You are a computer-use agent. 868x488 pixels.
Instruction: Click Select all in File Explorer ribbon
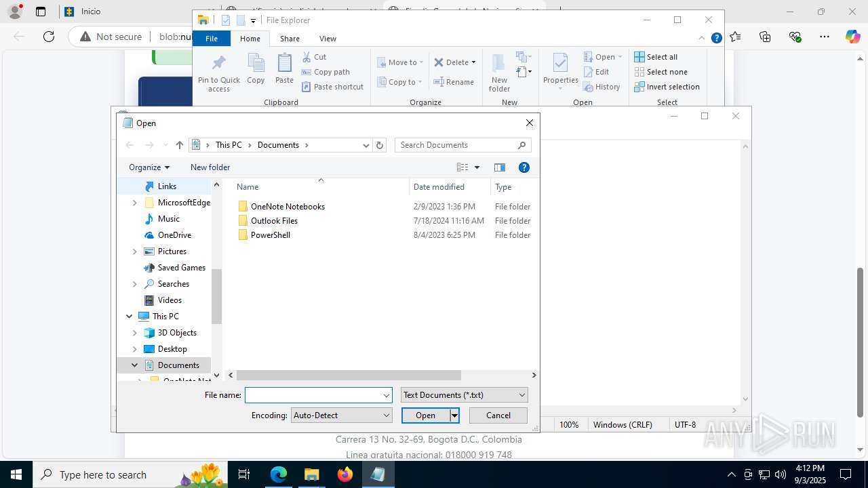[656, 57]
